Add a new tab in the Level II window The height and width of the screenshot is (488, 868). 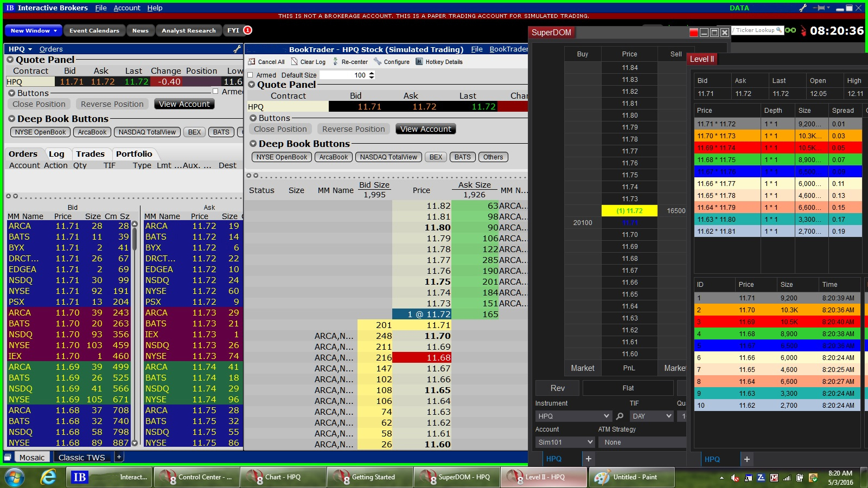click(x=746, y=459)
